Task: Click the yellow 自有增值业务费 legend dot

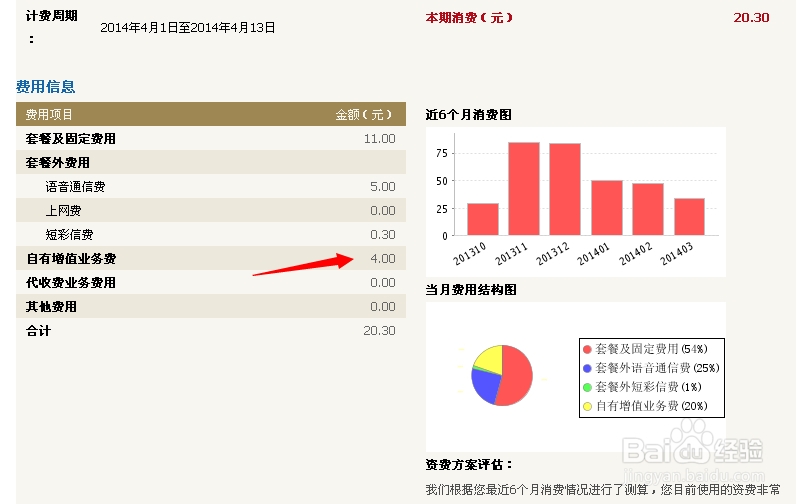Action: (x=587, y=406)
